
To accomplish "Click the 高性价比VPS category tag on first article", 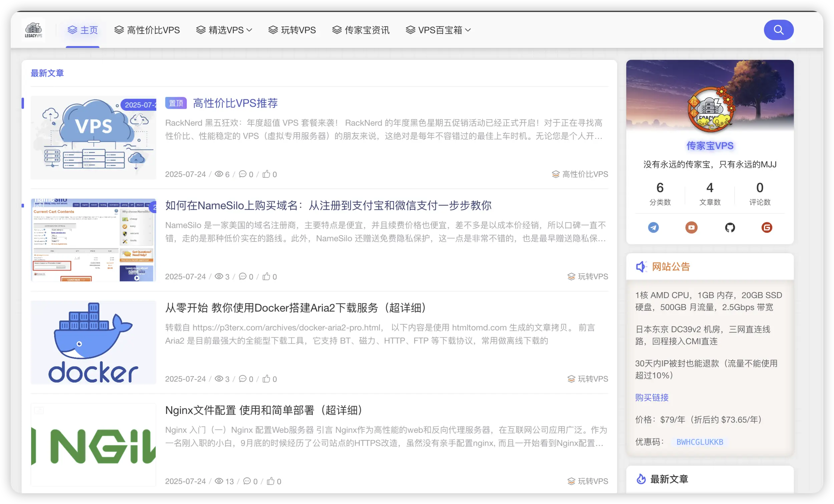I will (x=580, y=174).
